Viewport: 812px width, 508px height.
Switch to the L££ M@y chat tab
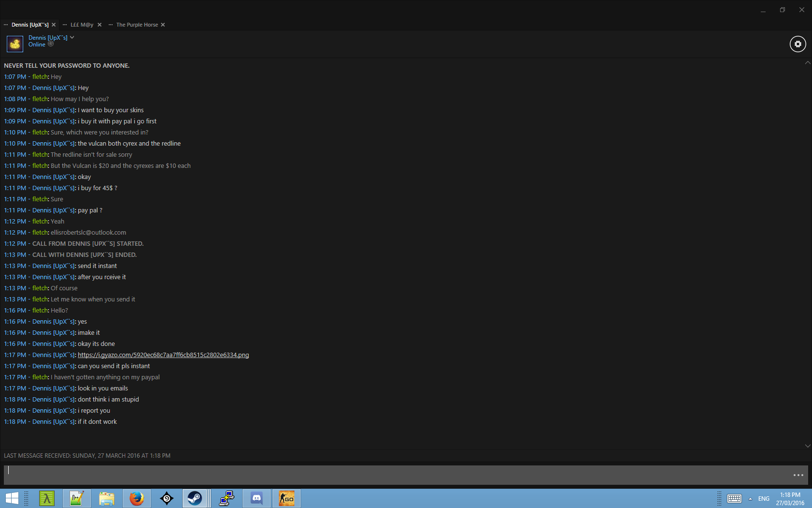(x=82, y=25)
